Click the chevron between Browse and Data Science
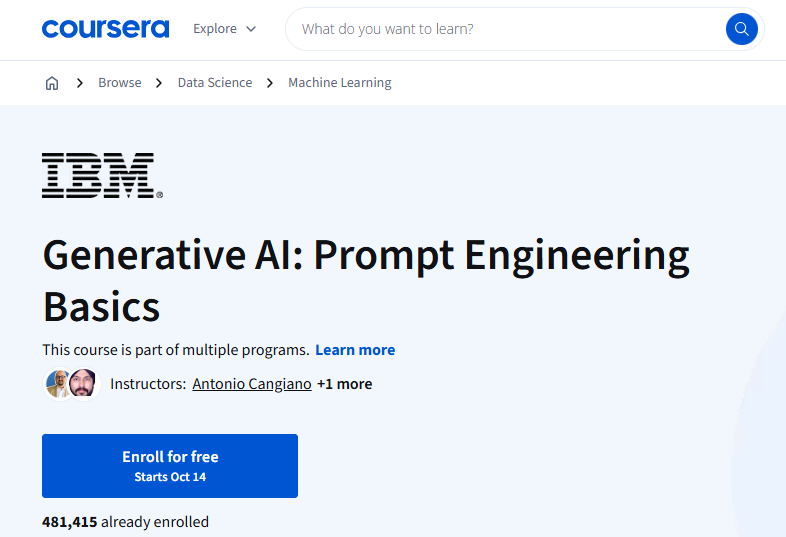The image size is (786, 537). tap(159, 83)
